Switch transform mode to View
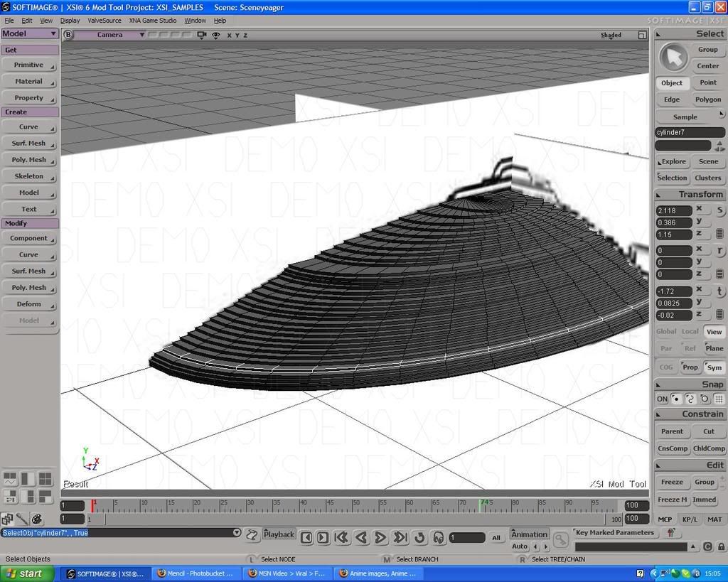 (714, 331)
